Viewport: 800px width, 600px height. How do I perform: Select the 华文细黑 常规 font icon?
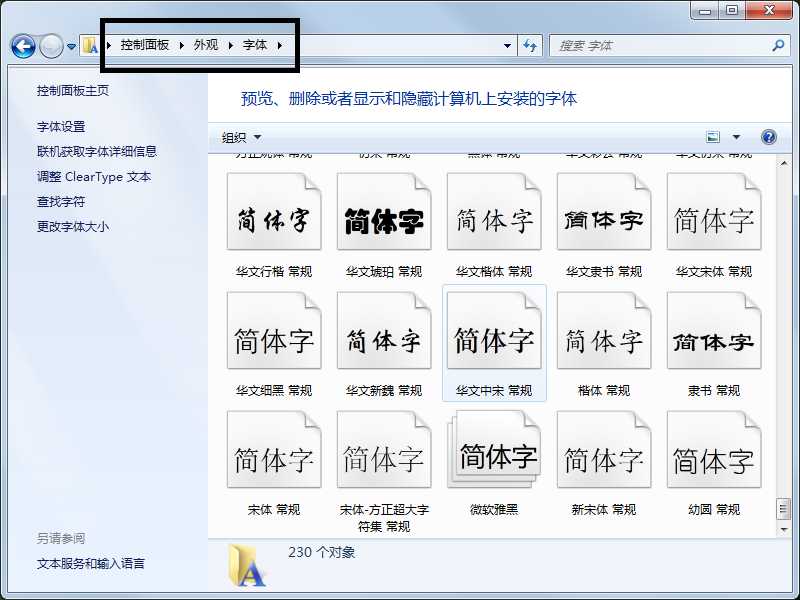point(274,331)
